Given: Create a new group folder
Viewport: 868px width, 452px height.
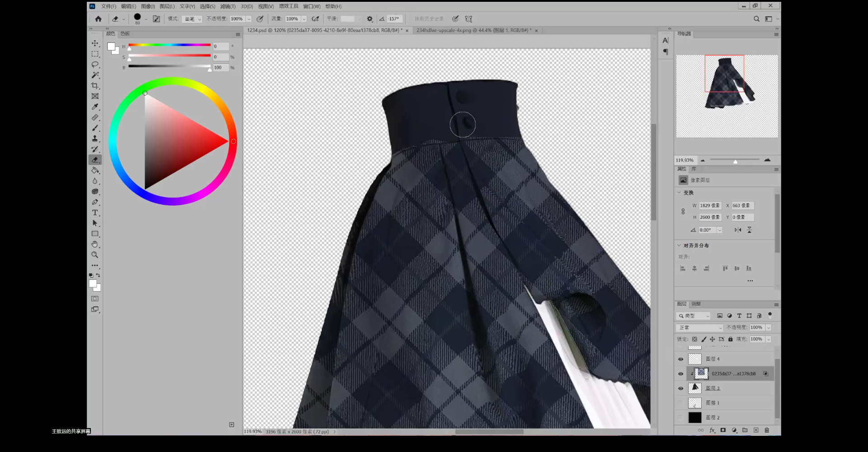Looking at the screenshot, I should point(745,430).
